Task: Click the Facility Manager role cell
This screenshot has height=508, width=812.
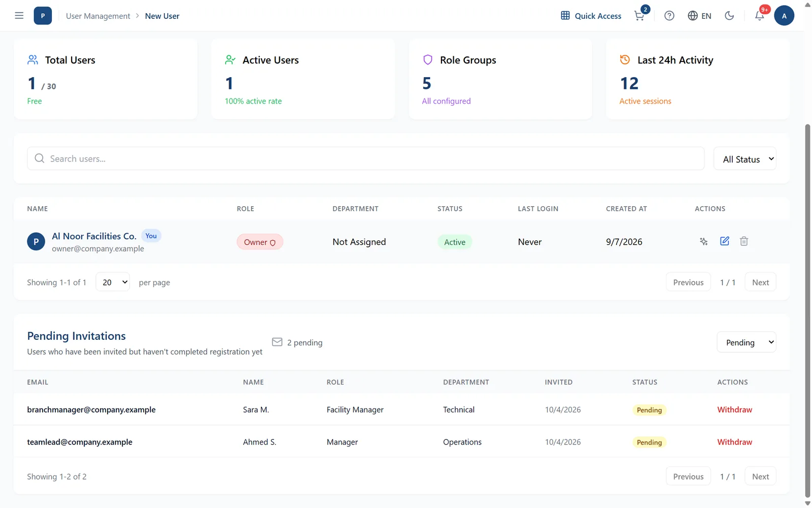Action: point(355,409)
